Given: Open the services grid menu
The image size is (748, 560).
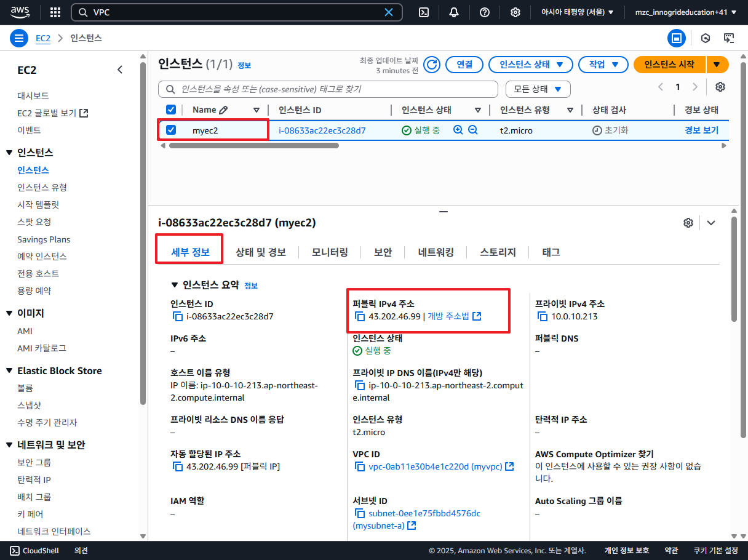Looking at the screenshot, I should coord(55,12).
